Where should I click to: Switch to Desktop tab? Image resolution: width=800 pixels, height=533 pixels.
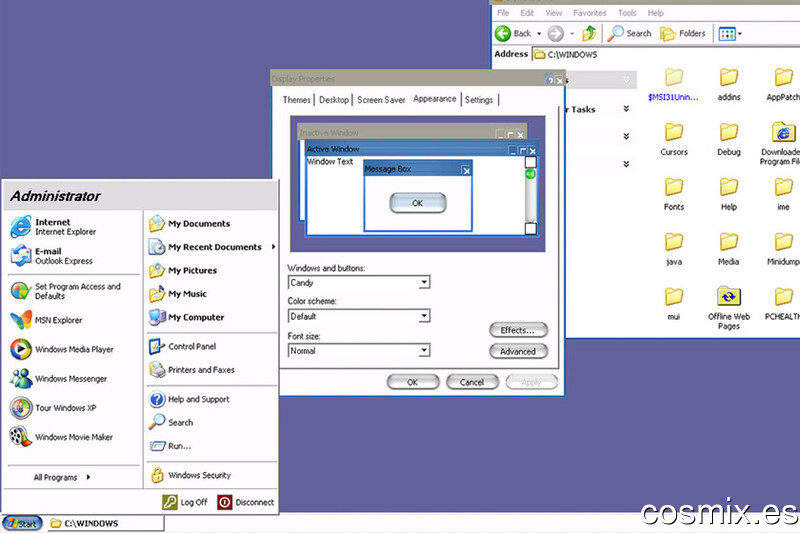pos(334,100)
